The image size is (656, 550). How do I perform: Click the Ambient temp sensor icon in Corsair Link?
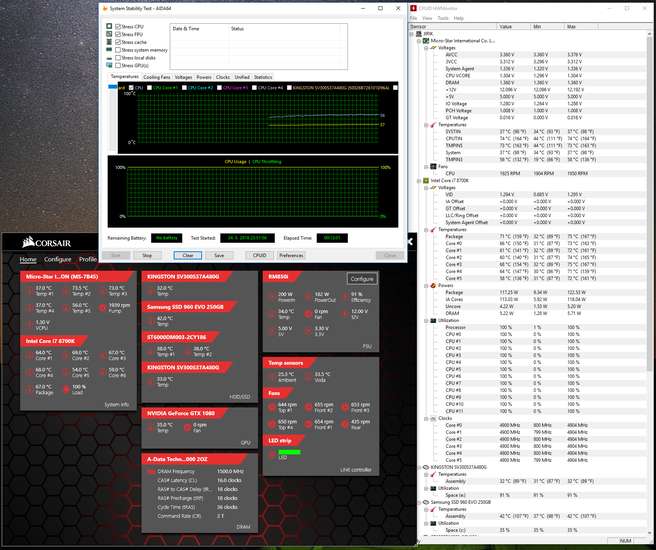[x=273, y=376]
